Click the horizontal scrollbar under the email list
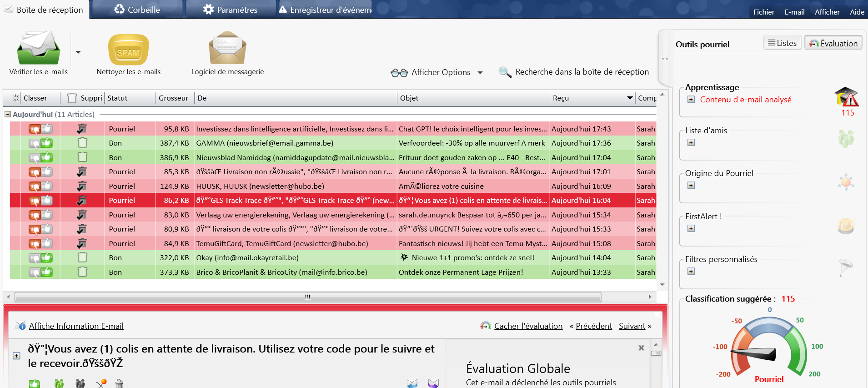 click(308, 297)
